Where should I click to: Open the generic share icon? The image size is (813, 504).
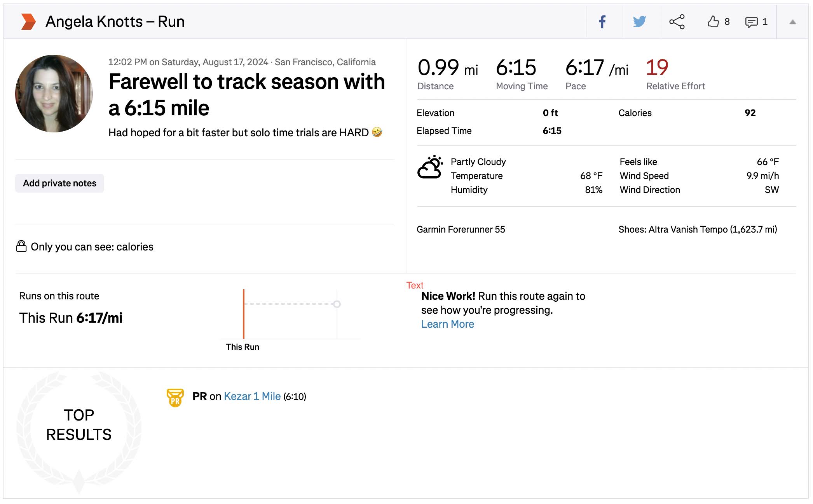coord(677,22)
